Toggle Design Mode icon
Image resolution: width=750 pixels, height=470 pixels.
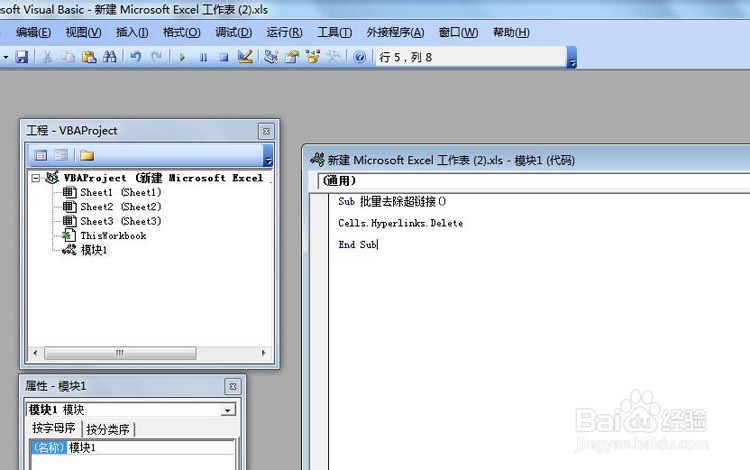tap(245, 57)
